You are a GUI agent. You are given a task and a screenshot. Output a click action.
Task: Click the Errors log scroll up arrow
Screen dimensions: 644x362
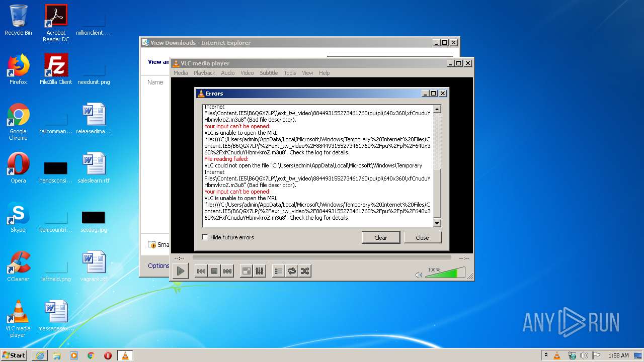437,109
